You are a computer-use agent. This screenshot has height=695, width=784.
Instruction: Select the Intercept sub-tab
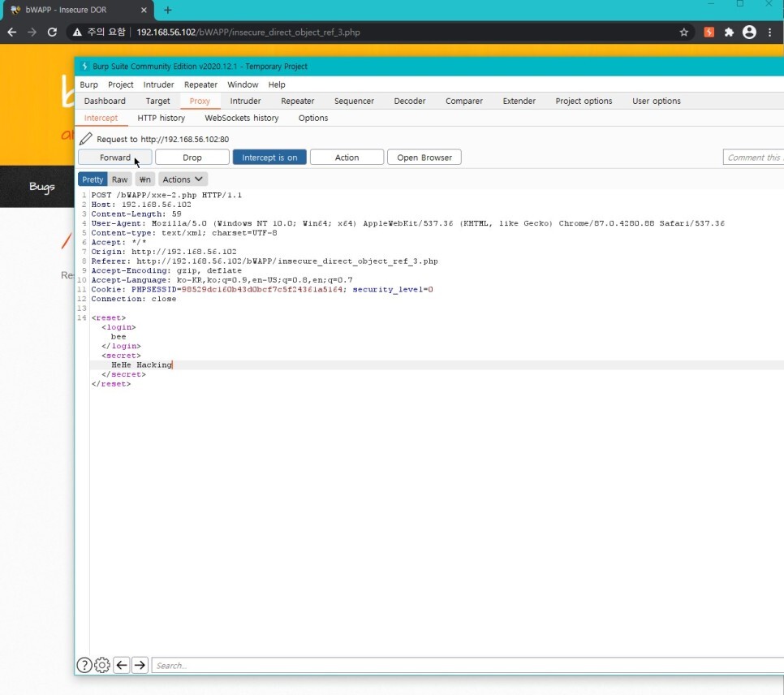(101, 118)
